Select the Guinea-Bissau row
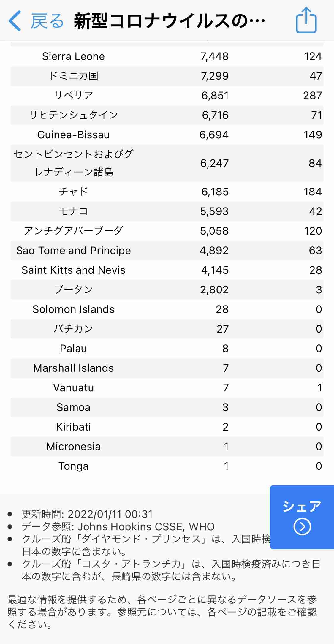 click(x=166, y=135)
